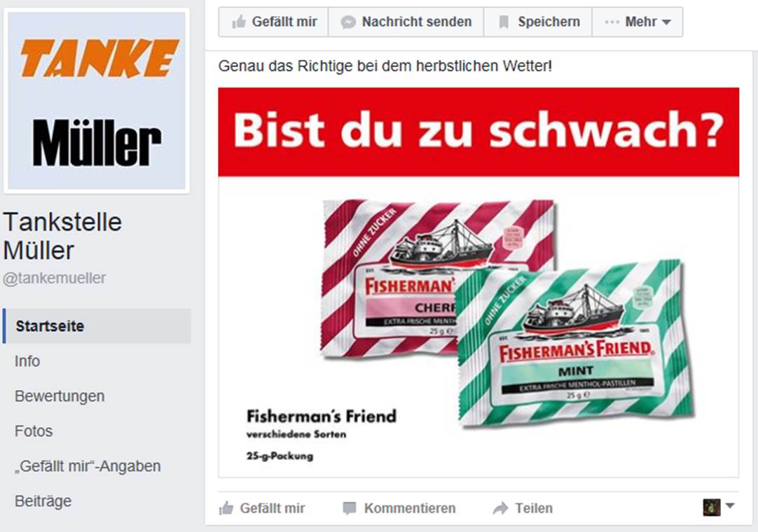
Task: Show the Fotos page section
Action: click(x=34, y=431)
